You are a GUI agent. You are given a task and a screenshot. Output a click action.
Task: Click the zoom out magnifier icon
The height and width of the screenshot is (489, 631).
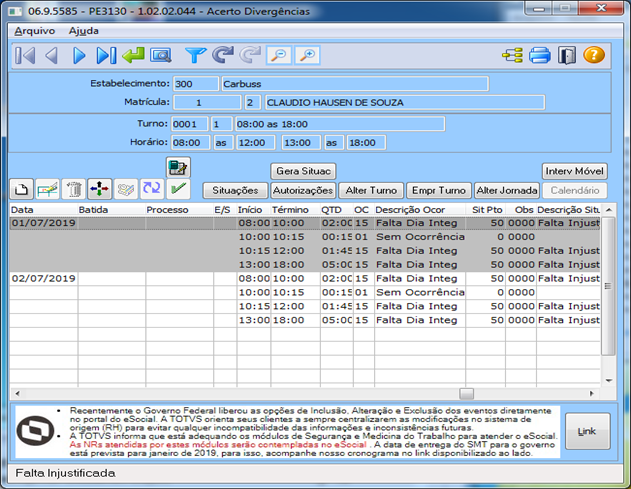279,55
